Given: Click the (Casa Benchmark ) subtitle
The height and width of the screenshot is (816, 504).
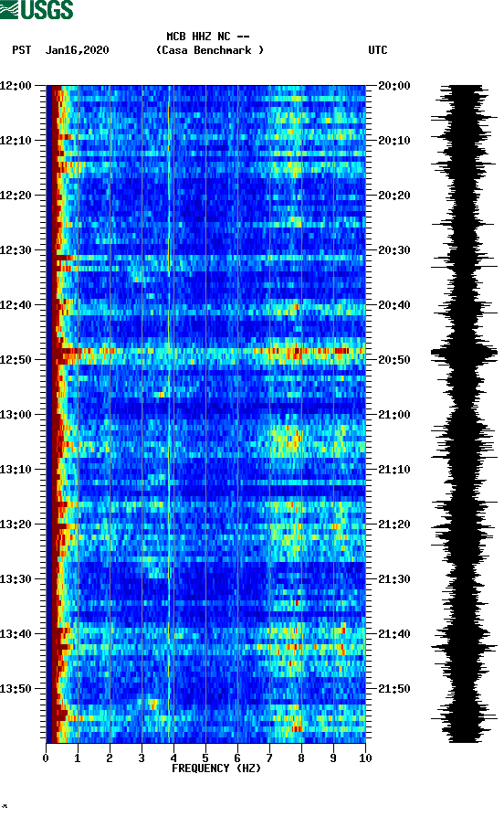Looking at the screenshot, I should coord(210,50).
